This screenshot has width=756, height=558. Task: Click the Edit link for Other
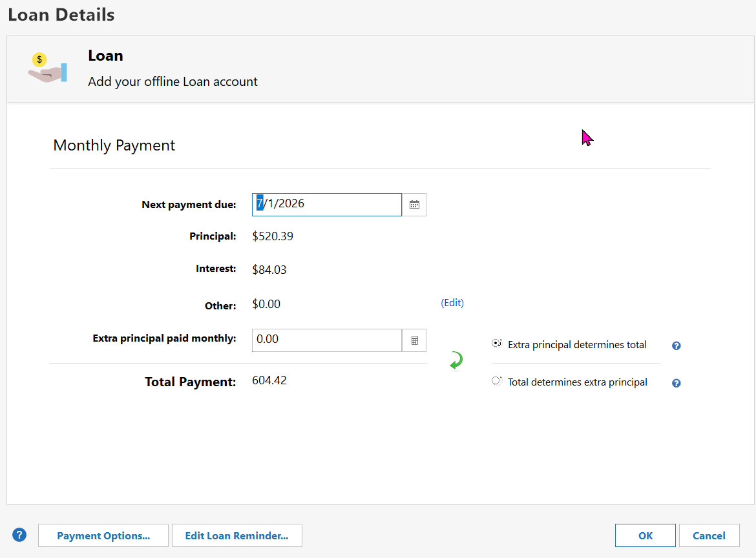[x=452, y=303]
